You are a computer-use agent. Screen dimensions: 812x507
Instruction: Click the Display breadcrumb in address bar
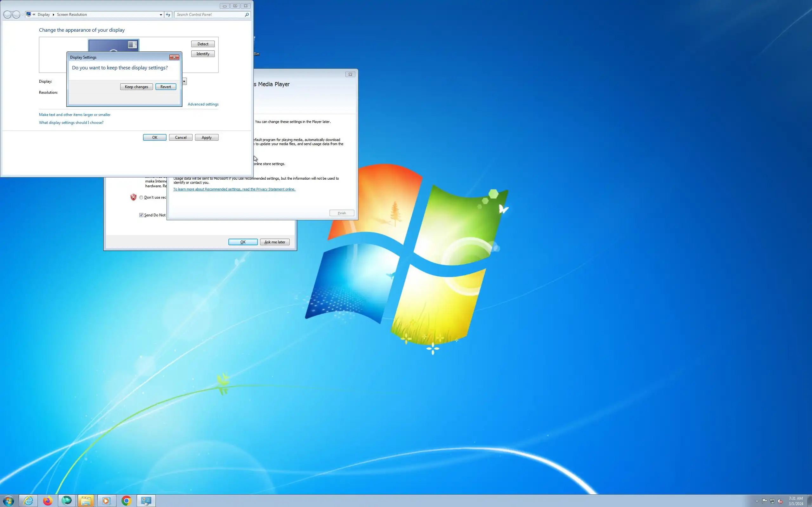click(44, 15)
